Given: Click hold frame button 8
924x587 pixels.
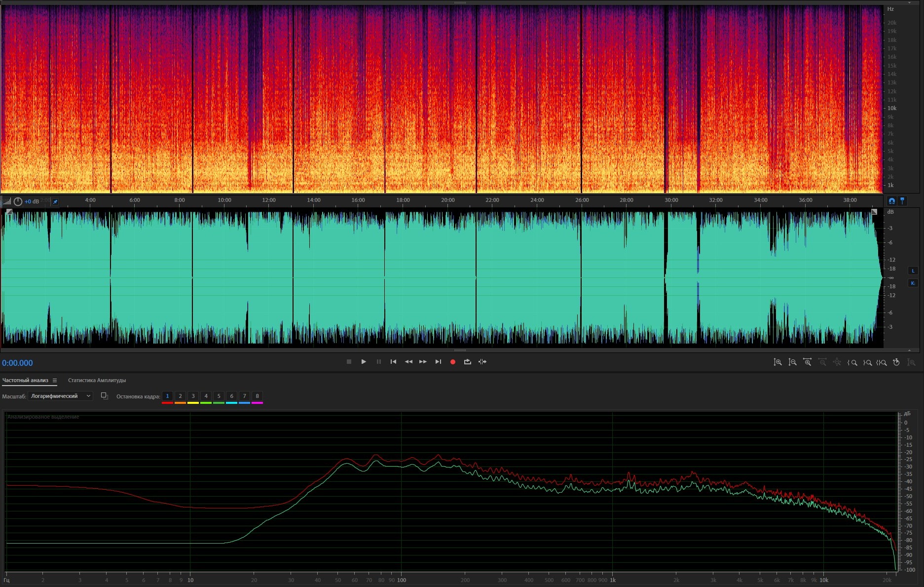Looking at the screenshot, I should (257, 396).
